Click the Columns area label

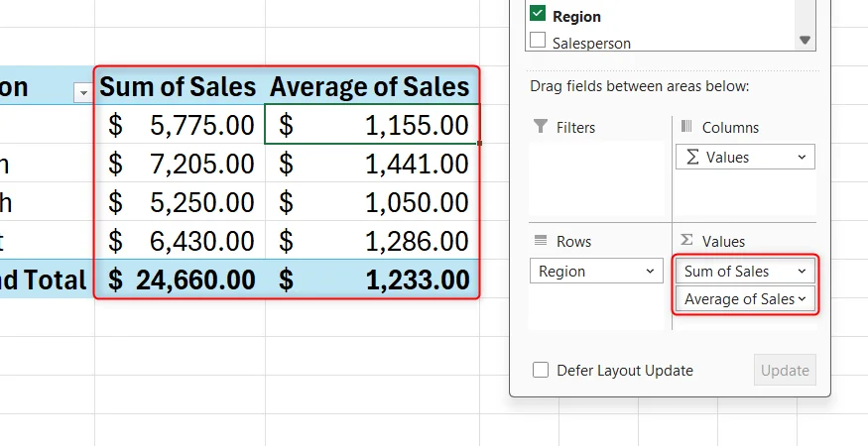[x=730, y=127]
